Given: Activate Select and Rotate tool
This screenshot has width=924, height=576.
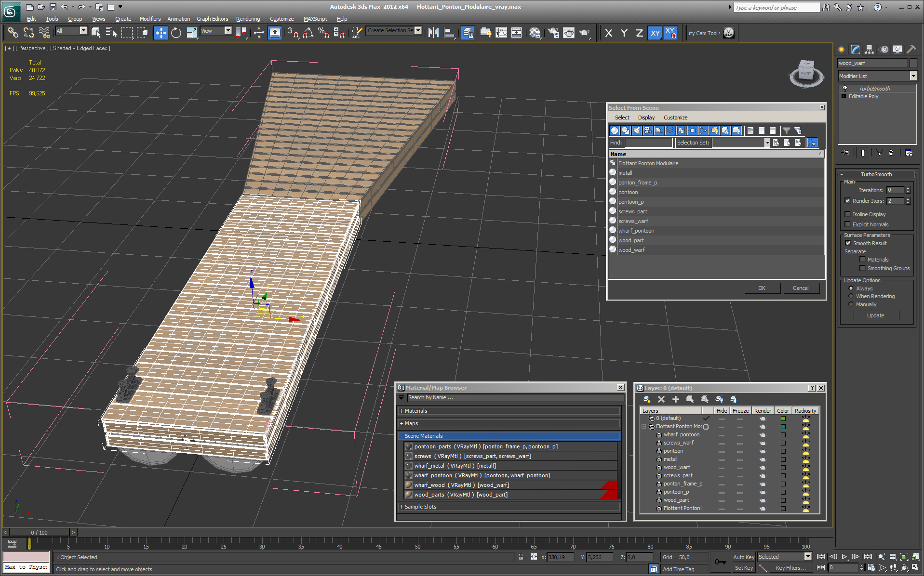Looking at the screenshot, I should click(176, 33).
